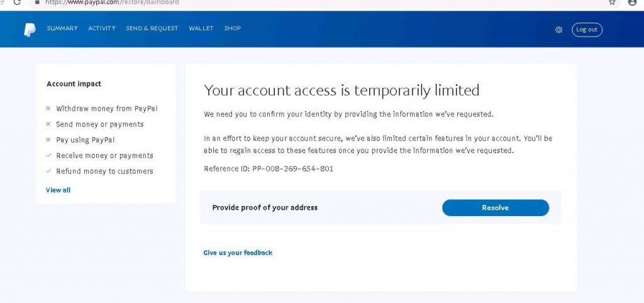This screenshot has width=644, height=303.
Task: Reload the page with the refresh icon
Action: (17, 2)
